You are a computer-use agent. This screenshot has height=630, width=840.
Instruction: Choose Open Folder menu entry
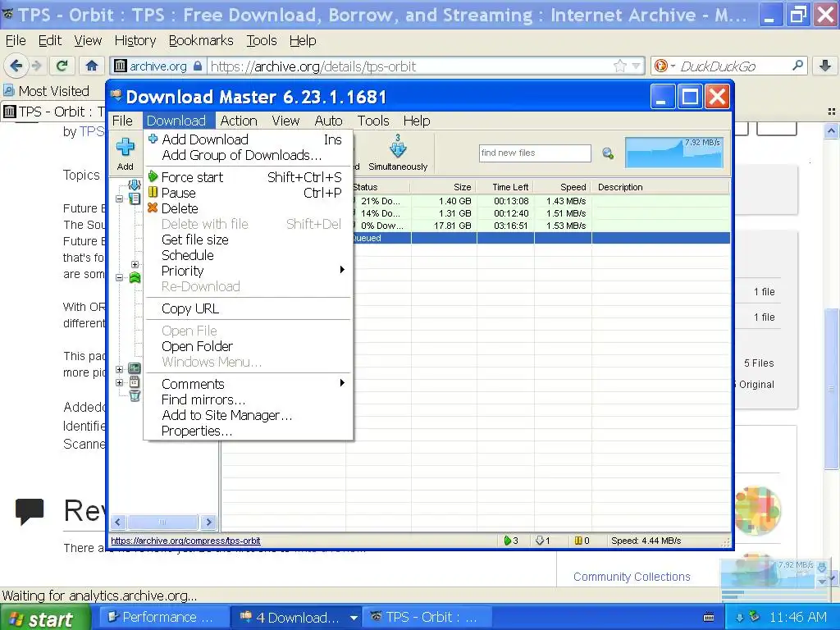(x=248, y=346)
